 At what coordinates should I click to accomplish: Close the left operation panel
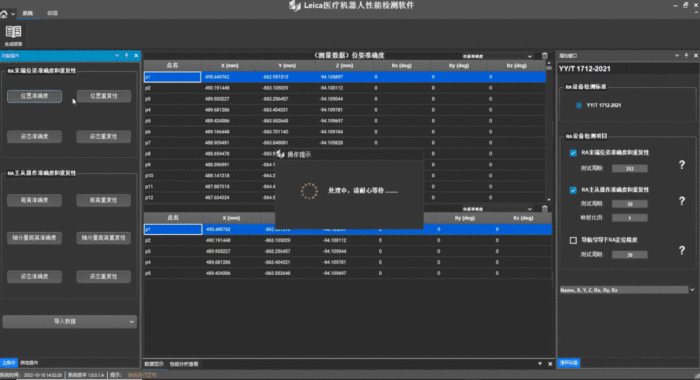click(x=136, y=55)
